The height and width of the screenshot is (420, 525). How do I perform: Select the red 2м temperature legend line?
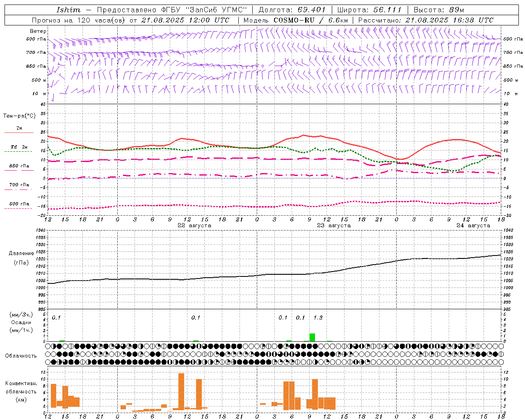click(x=19, y=132)
